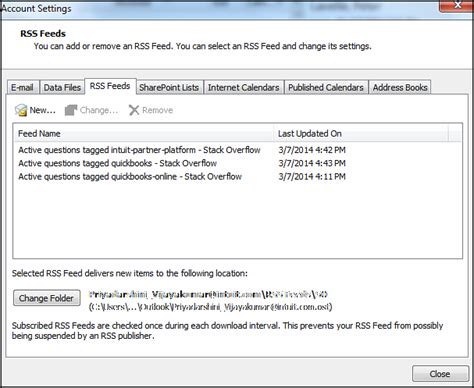This screenshot has width=474, height=388.
Task: Click the New RSS feed envelope icon
Action: [x=21, y=110]
